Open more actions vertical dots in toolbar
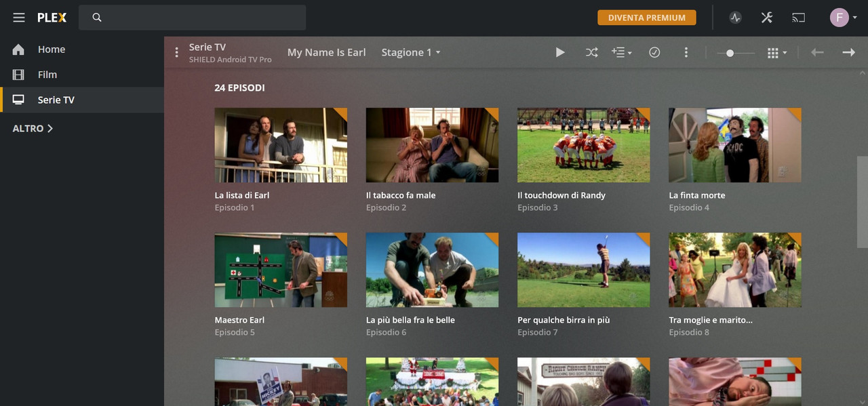This screenshot has height=406, width=868. pos(686,52)
